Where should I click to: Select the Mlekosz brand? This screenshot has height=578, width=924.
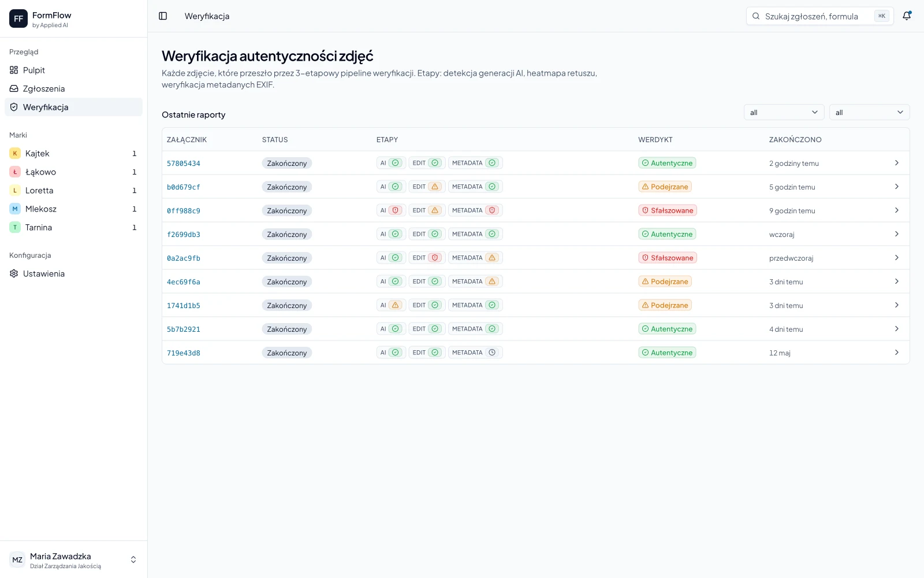pyautogui.click(x=73, y=209)
